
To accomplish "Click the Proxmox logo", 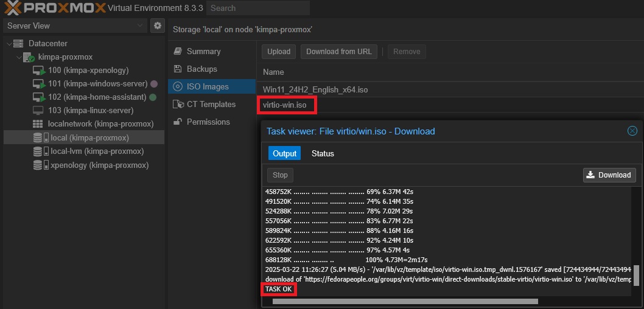I will pyautogui.click(x=54, y=9).
